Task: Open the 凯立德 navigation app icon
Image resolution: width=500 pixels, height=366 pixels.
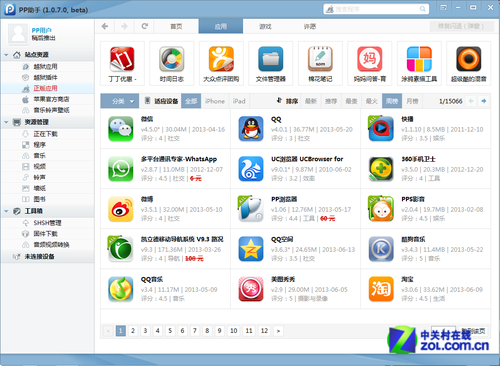Action: tap(120, 249)
